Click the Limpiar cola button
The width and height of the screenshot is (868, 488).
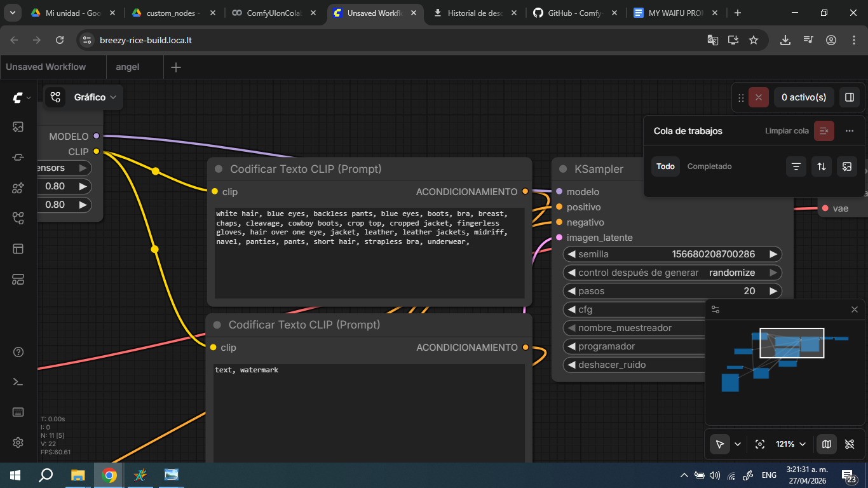coord(824,131)
